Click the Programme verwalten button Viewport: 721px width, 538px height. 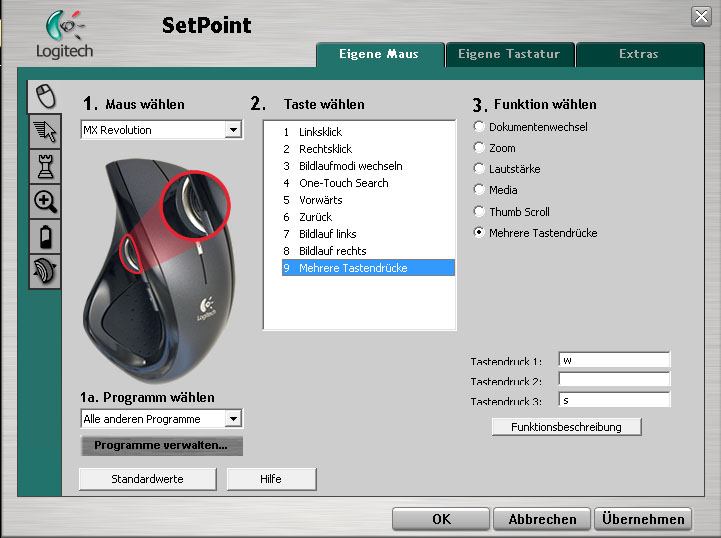[161, 445]
